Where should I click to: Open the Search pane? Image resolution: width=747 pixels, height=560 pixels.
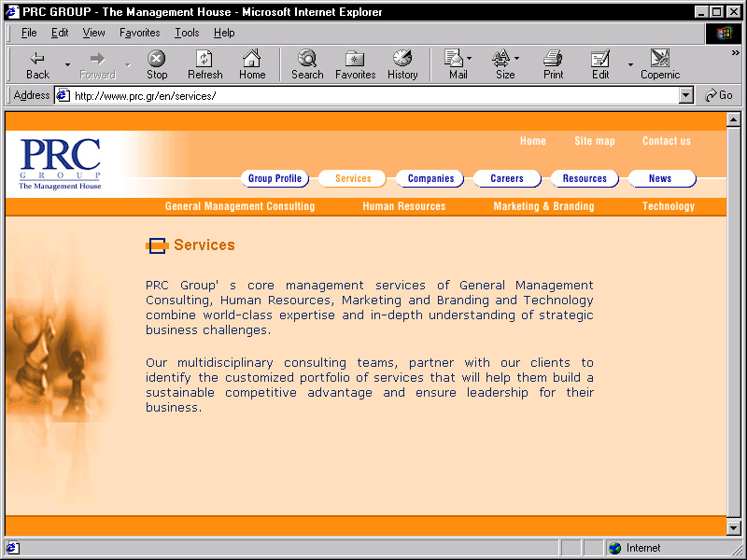coord(307,64)
